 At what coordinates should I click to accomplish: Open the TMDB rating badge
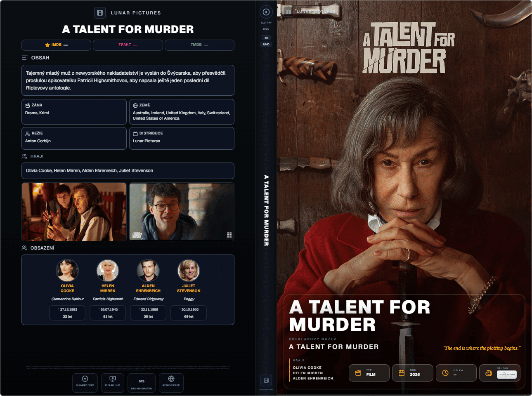pyautogui.click(x=199, y=45)
